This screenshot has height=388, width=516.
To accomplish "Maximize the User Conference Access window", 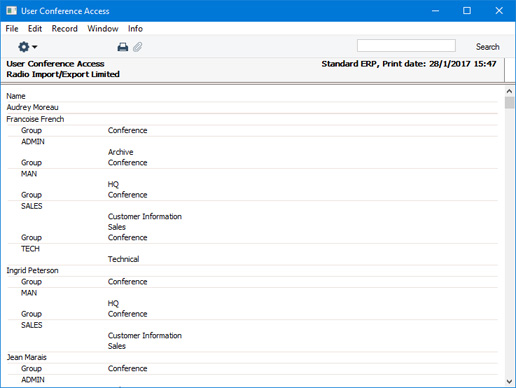I will (467, 11).
